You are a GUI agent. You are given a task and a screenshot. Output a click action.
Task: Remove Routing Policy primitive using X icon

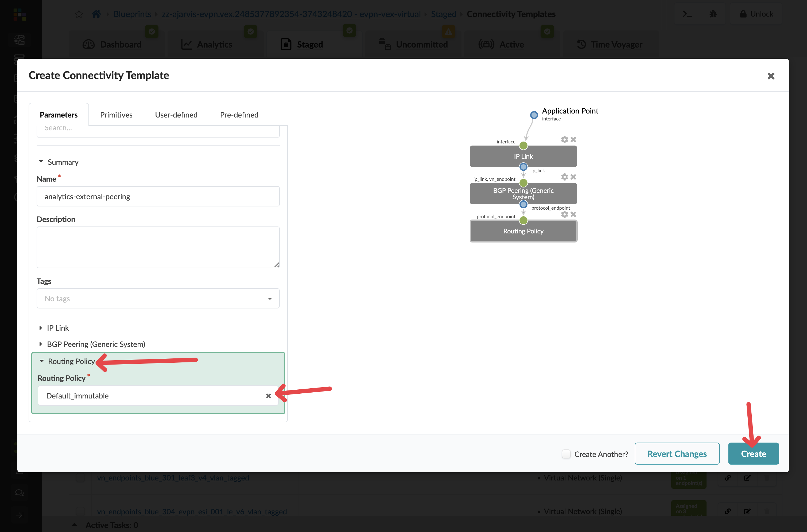tap(573, 214)
